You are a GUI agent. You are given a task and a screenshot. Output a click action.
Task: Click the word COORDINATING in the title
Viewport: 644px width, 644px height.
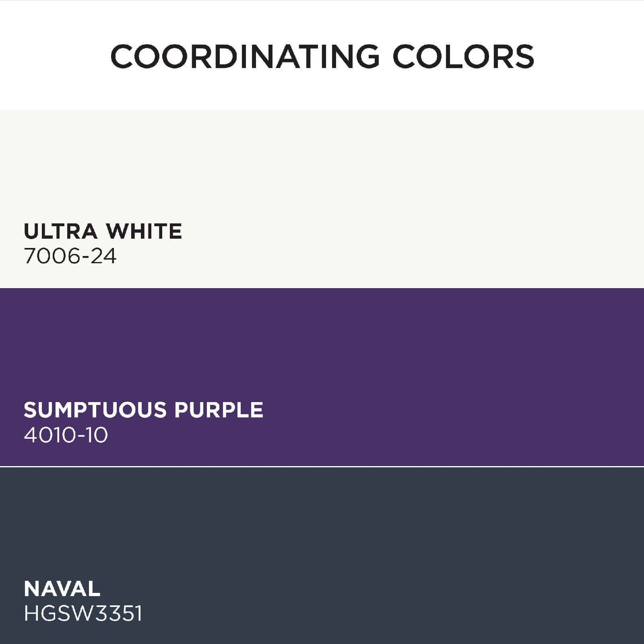(x=245, y=56)
